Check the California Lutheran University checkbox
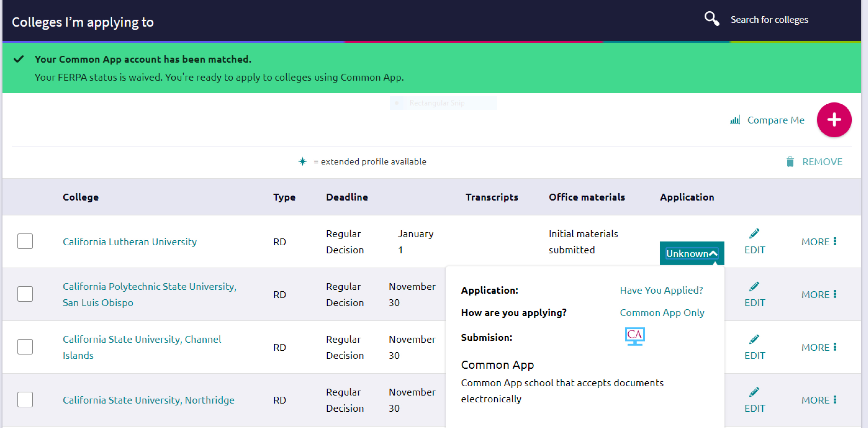The image size is (868, 428). tap(25, 241)
